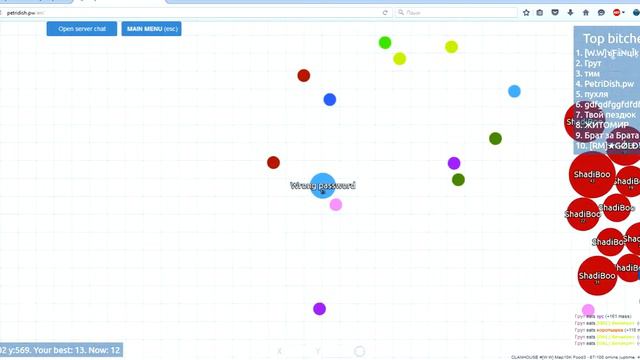The image size is (640, 360).
Task: Click the blue 'Wrong password' player cell
Action: click(x=323, y=186)
